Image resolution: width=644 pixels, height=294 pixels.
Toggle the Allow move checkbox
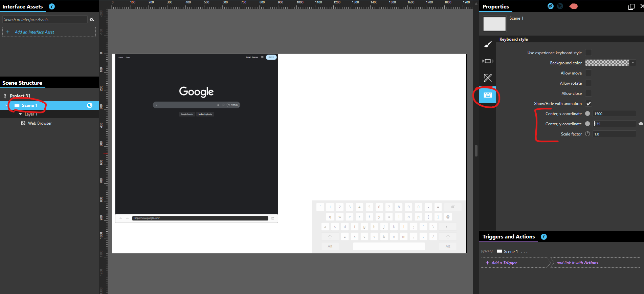pyautogui.click(x=589, y=73)
